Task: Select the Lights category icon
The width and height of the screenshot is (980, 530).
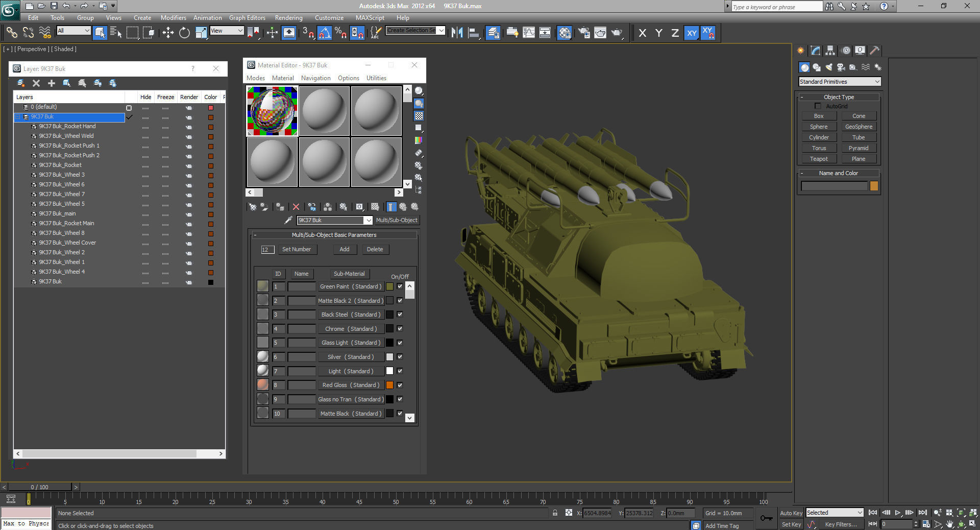Action: pos(828,67)
